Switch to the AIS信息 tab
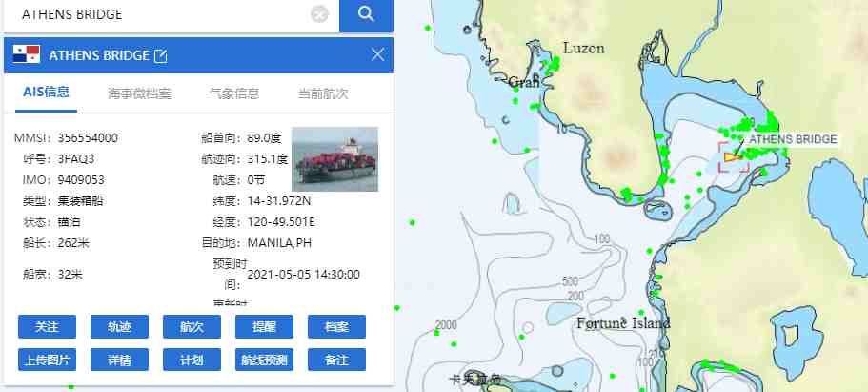Image resolution: width=868 pixels, height=392 pixels. tap(46, 93)
